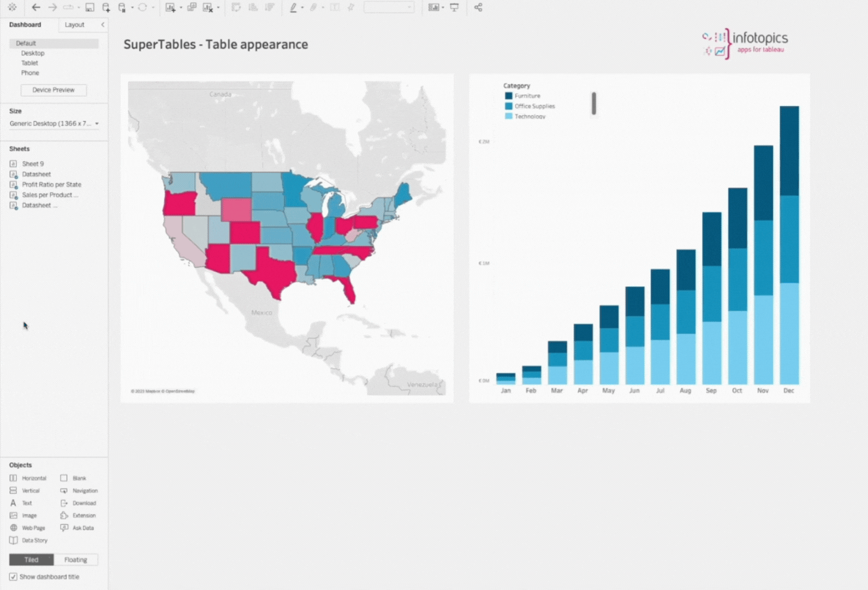This screenshot has width=868, height=590.
Task: Click the Redo forward arrow
Action: click(x=52, y=7)
